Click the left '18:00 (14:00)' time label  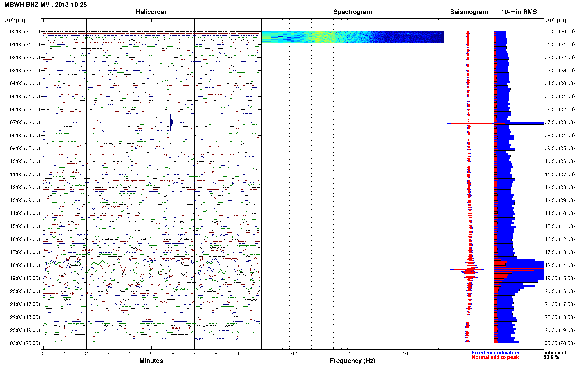point(25,265)
